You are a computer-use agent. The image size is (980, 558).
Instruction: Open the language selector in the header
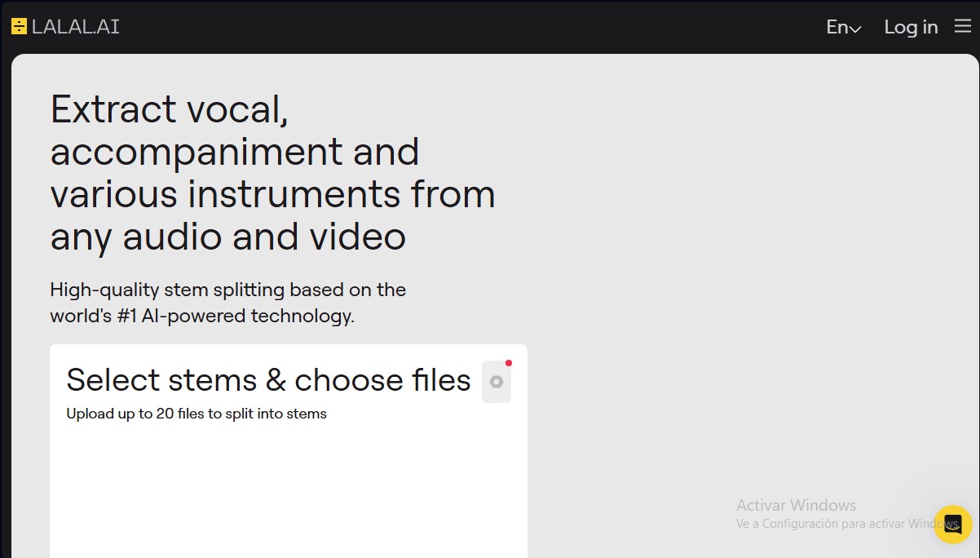[x=843, y=27]
